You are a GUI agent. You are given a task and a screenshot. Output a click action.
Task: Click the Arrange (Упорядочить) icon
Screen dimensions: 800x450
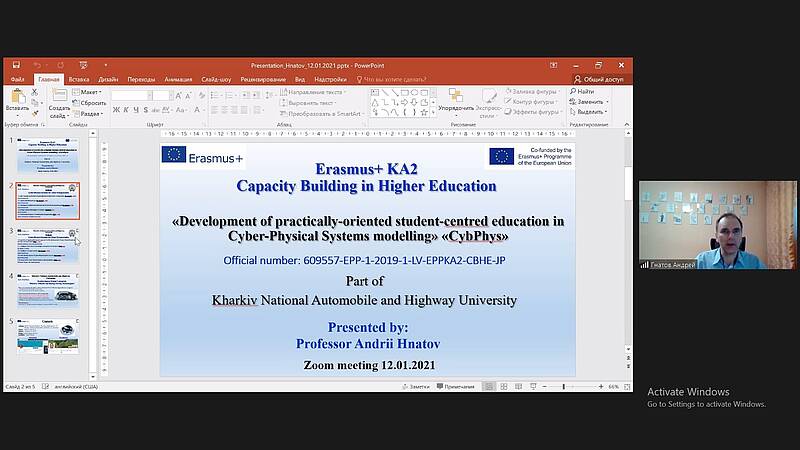(456, 95)
